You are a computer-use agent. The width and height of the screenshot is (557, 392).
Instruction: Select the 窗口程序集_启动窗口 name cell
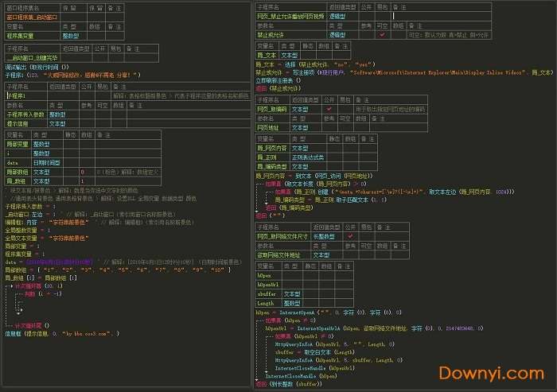[x=32, y=16]
